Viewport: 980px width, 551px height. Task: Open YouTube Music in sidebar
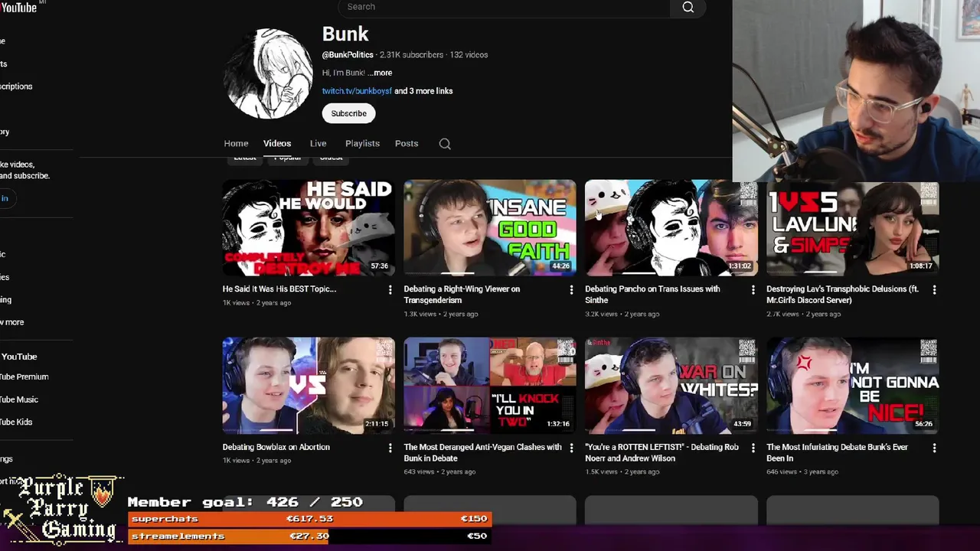(19, 399)
